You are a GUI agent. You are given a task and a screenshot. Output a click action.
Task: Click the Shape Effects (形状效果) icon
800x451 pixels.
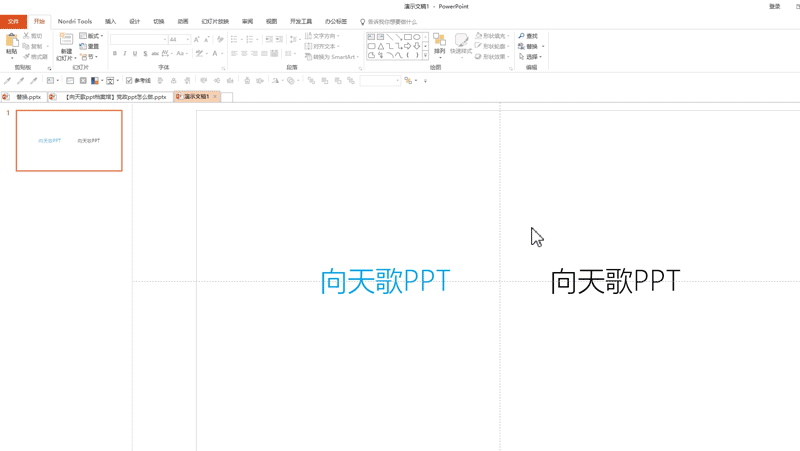tap(479, 57)
